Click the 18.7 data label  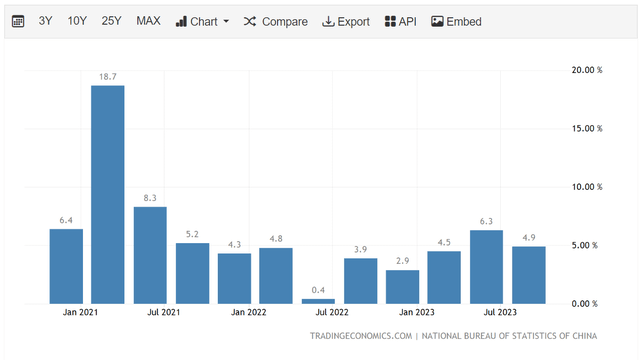click(108, 77)
